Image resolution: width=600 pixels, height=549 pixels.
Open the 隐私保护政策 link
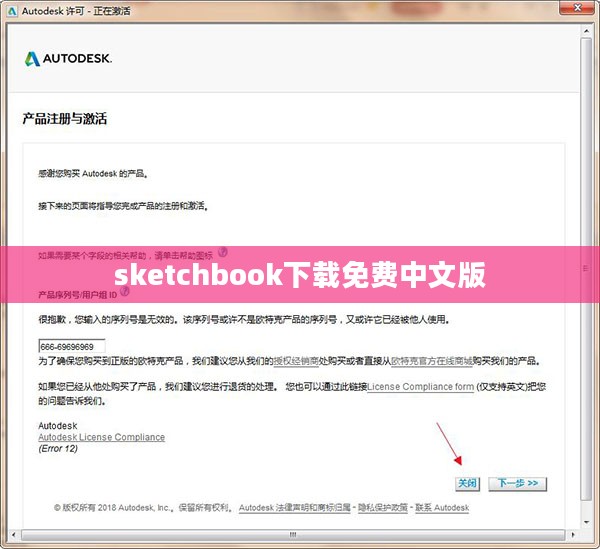coord(383,508)
